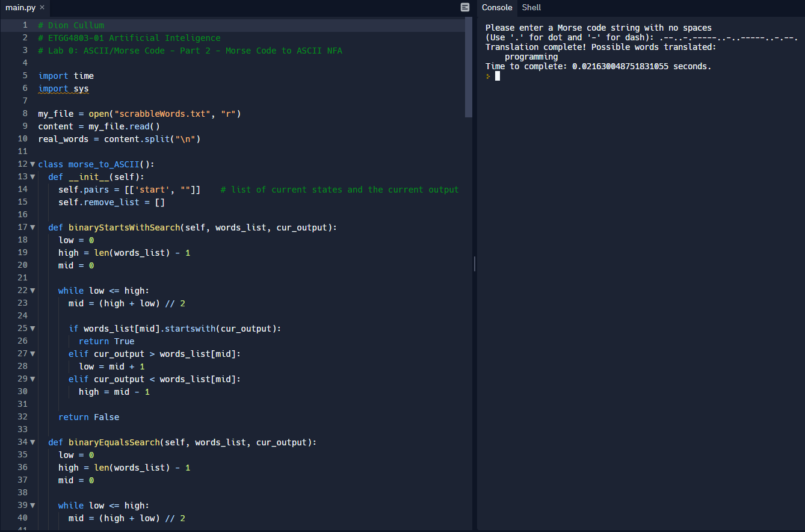The width and height of the screenshot is (805, 532).
Task: Click line number 8 in the gutter
Action: (x=25, y=114)
